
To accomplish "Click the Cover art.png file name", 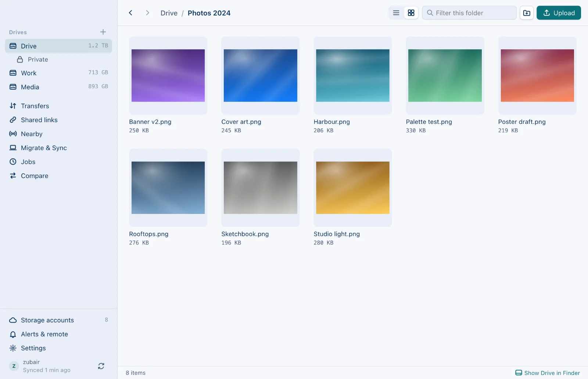I will pyautogui.click(x=241, y=122).
